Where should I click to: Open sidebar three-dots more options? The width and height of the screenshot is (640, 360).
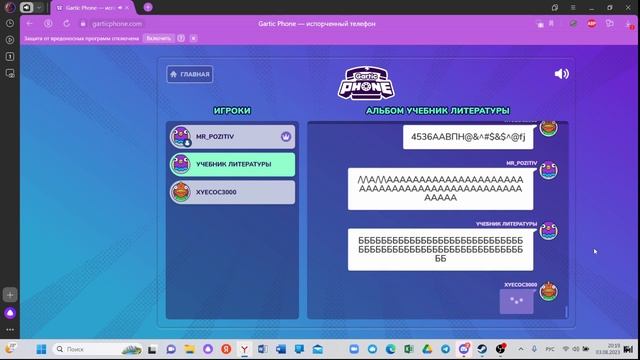tap(10, 329)
